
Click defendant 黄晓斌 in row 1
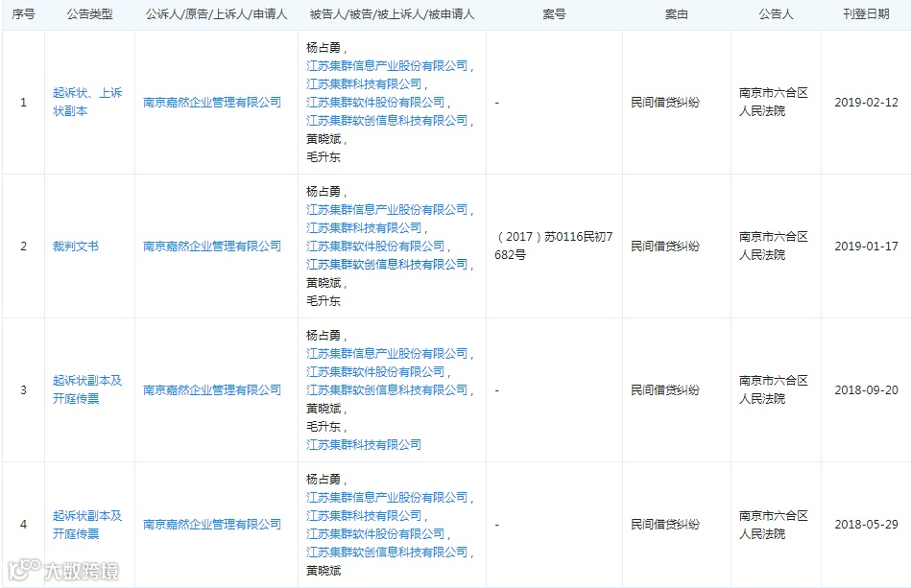click(324, 139)
